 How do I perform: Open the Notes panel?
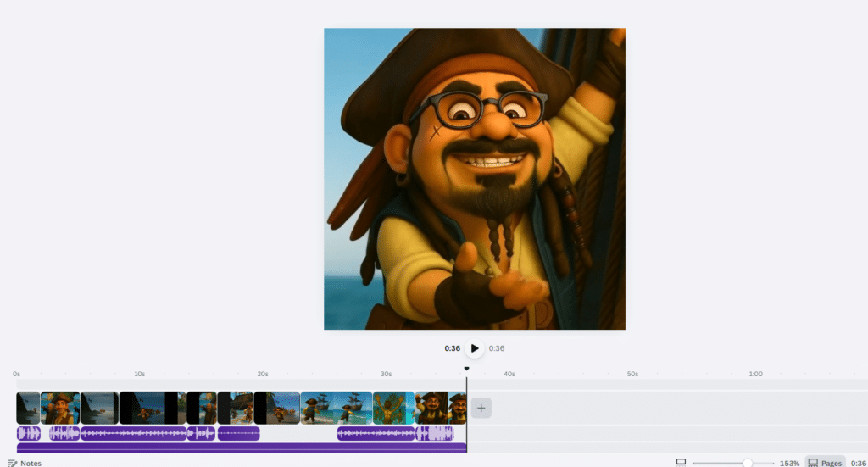(25, 463)
